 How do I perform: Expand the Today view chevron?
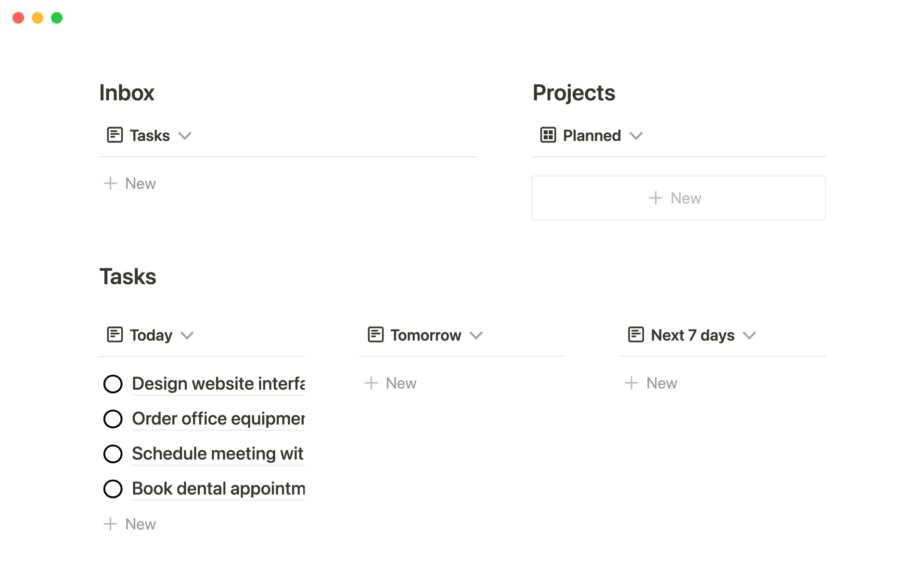click(187, 335)
